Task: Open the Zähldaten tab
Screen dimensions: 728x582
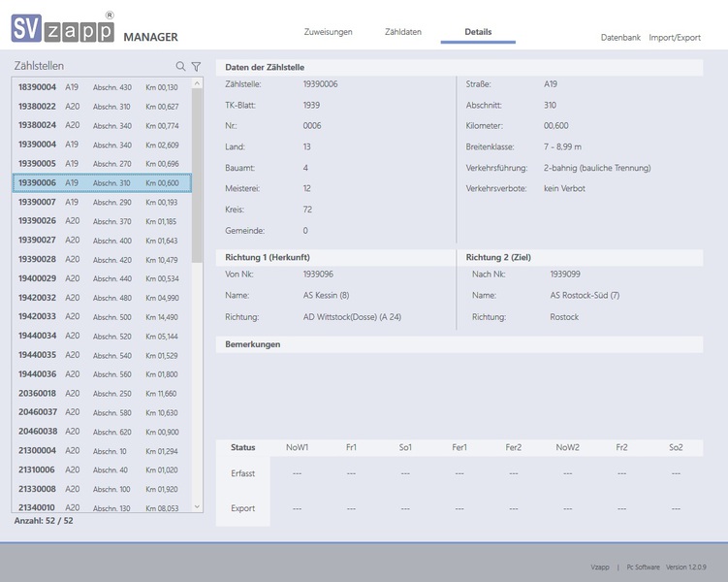Action: [x=402, y=32]
